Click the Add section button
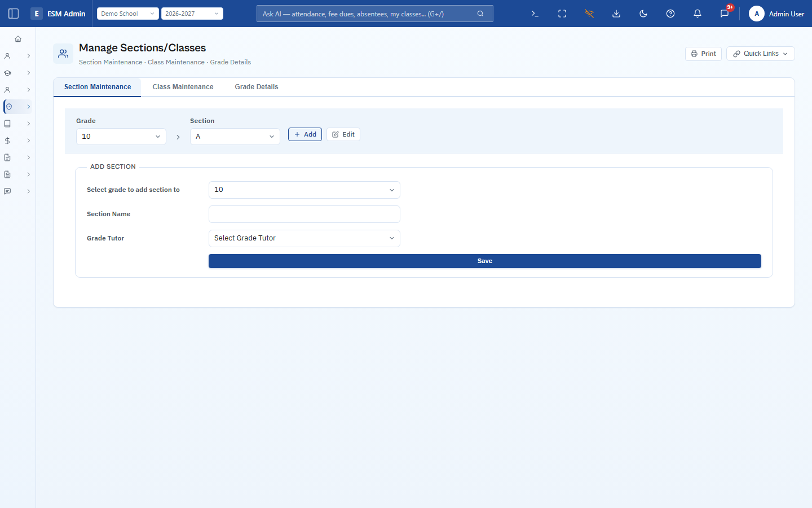The height and width of the screenshot is (508, 812). tap(305, 134)
